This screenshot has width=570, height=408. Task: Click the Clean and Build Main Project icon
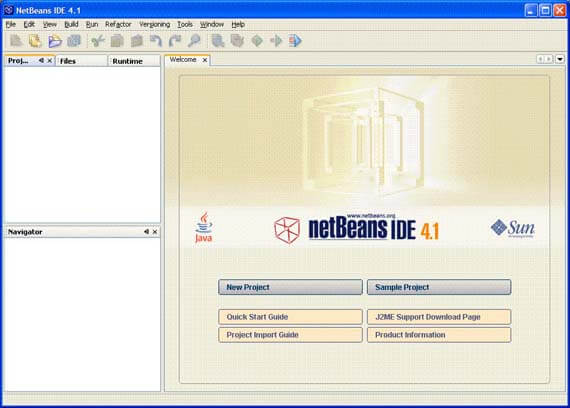coord(237,41)
